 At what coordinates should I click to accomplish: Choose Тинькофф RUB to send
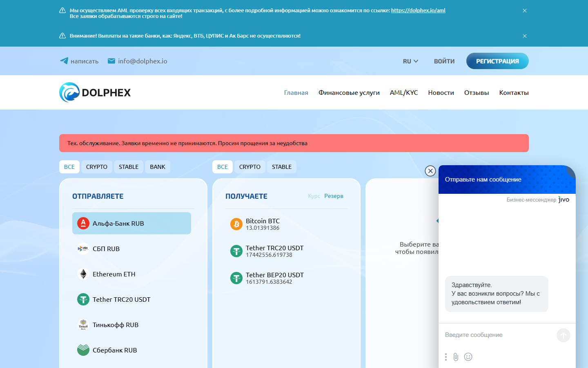[131, 325]
